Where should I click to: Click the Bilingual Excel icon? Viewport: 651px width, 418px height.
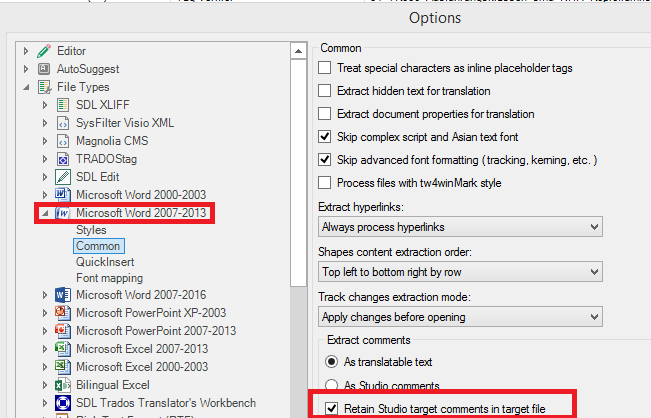click(63, 385)
